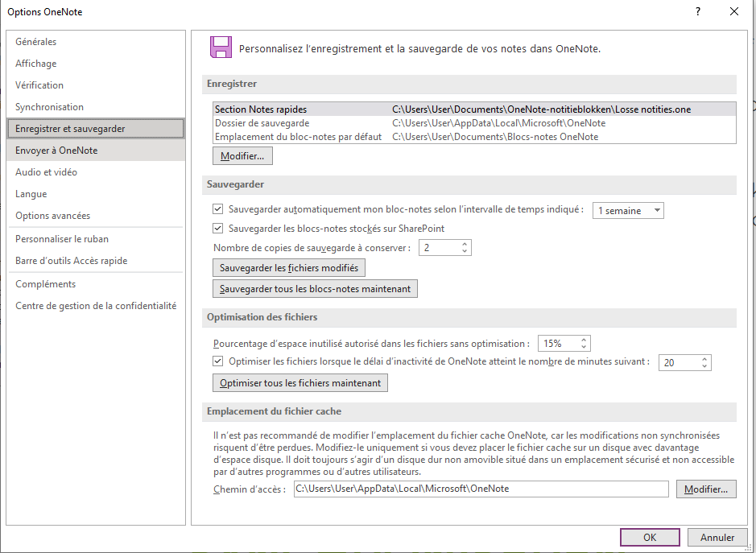Screen dimensions: 756x553
Task: Click Sauvegarder tous les blocs-notes maintenant
Action: pos(315,289)
